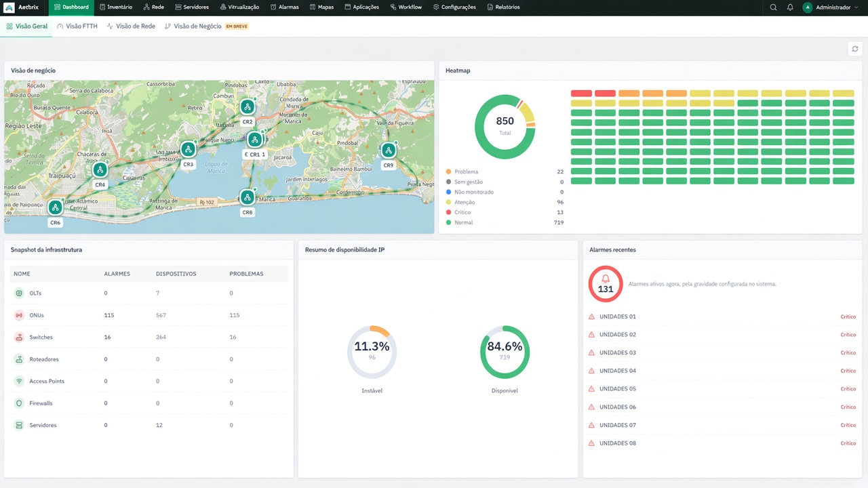Click the ONUs row icon
The height and width of the screenshot is (488, 868).
click(19, 315)
